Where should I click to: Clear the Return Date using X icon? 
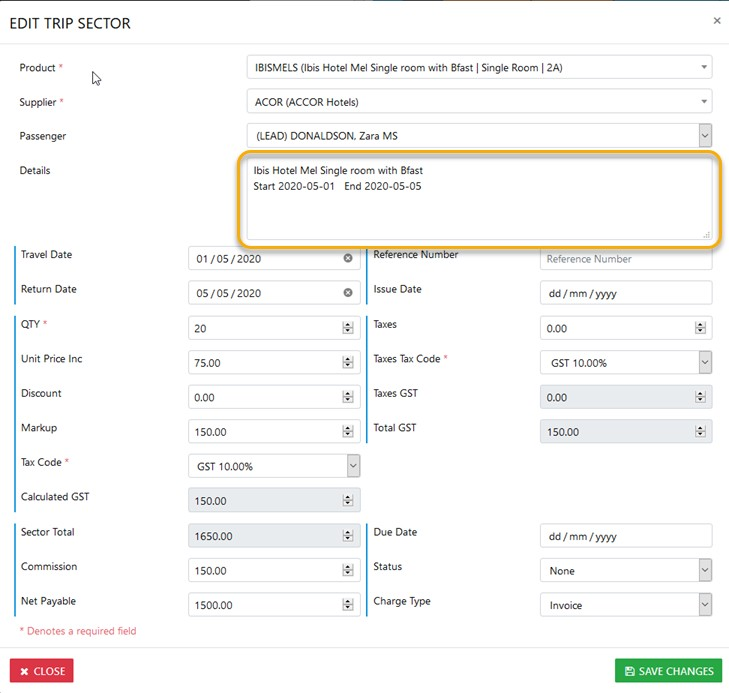click(348, 293)
